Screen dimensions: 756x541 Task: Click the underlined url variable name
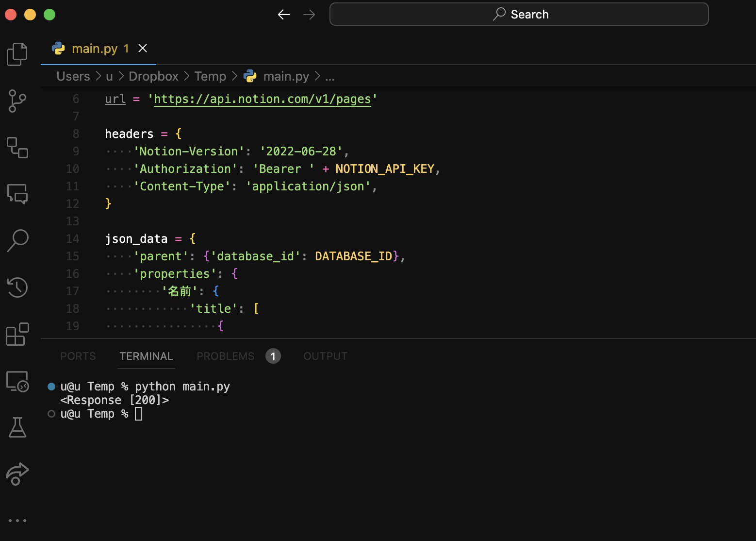coord(115,99)
